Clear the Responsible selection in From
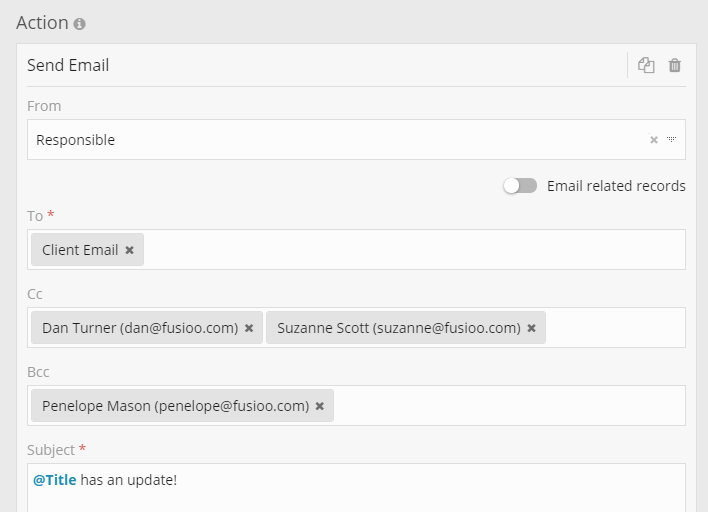Screen dimensions: 708x512 [x=654, y=140]
